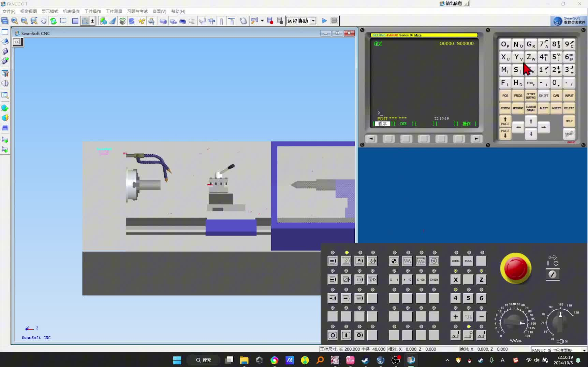The height and width of the screenshot is (367, 588).
Task: Click the home reference return mode button
Action: tap(394, 261)
